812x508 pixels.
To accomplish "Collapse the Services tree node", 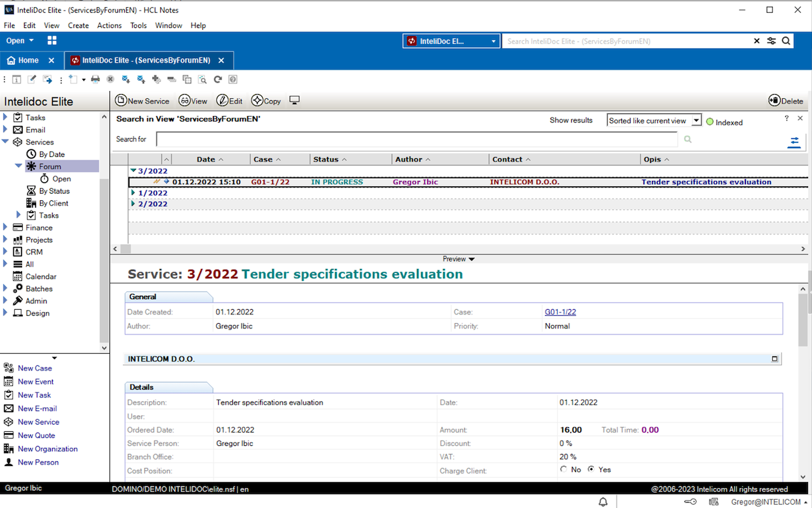I will click(x=5, y=142).
